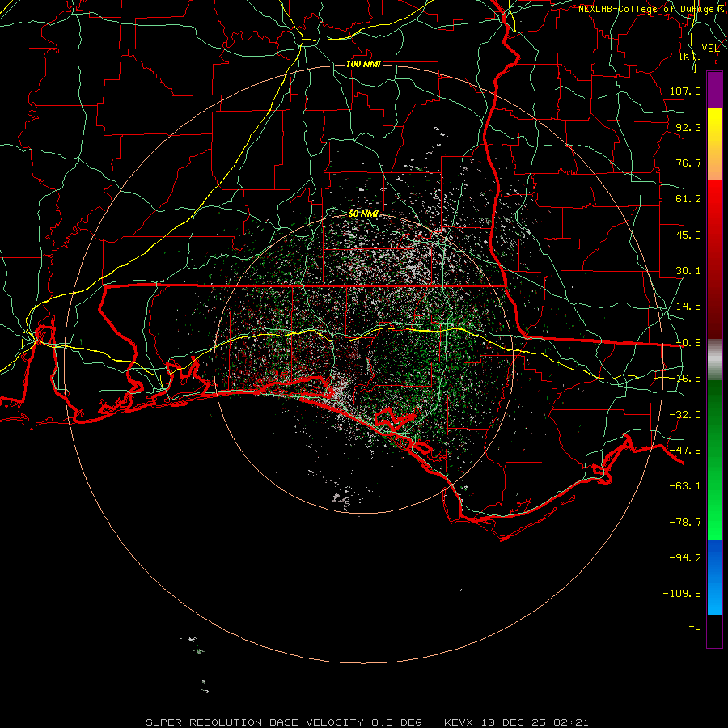728x728 pixels.
Task: Click the 45.6 velocity scale label
Action: (688, 235)
